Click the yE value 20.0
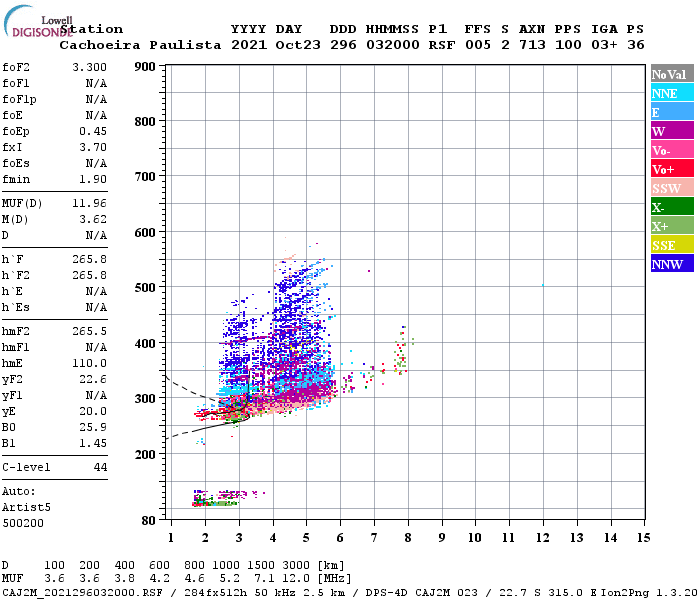Image resolution: width=700 pixels, height=600 pixels. (x=93, y=412)
